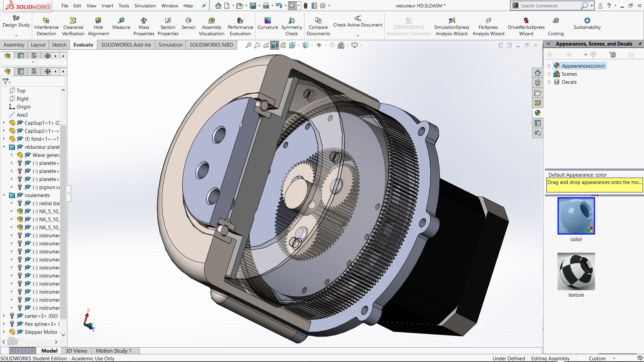
Task: Click the Clearance Verification icon
Action: 73,21
